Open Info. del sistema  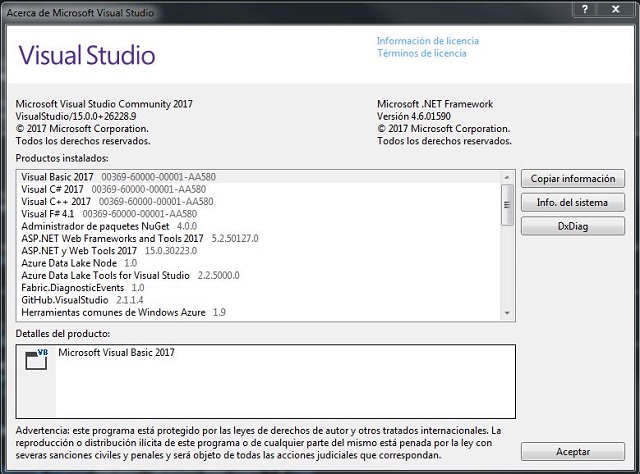coord(573,203)
